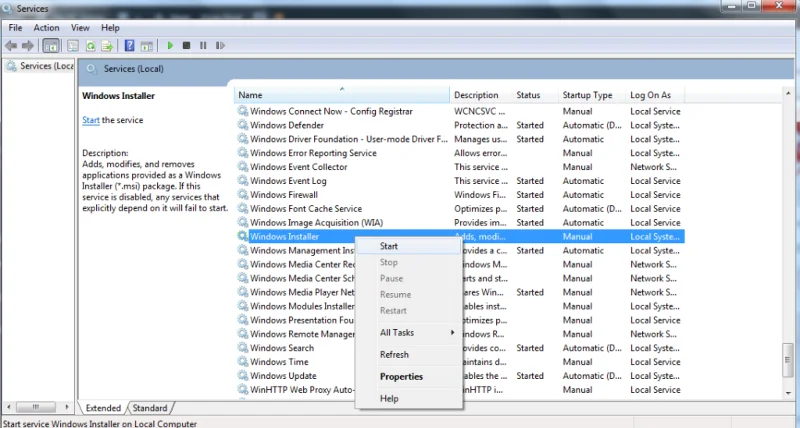Click the Export List toolbar icon
This screenshot has height=428, width=800.
click(x=107, y=46)
